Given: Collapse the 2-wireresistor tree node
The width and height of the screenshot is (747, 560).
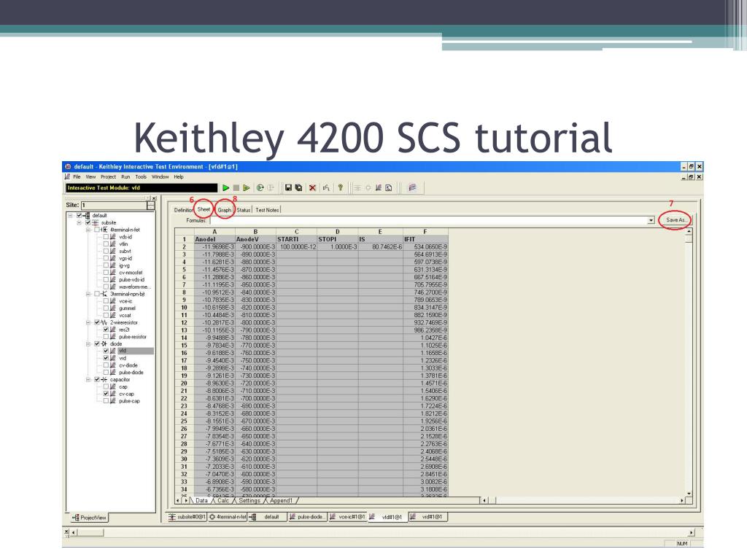Looking at the screenshot, I should [x=88, y=323].
